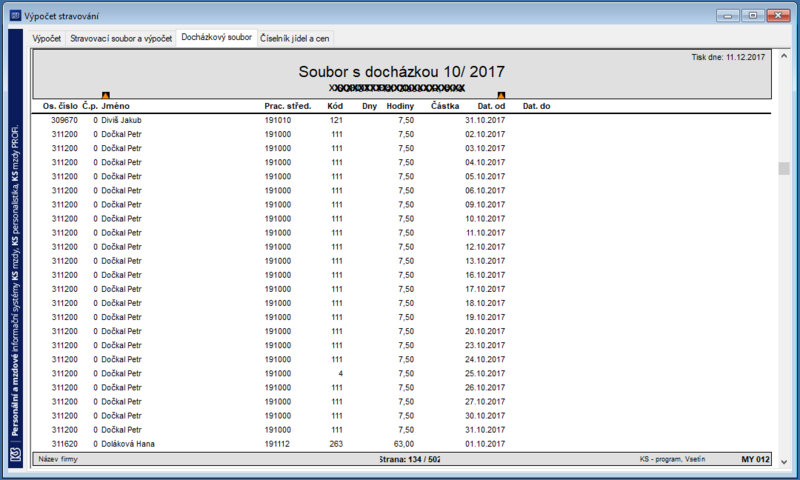Click the Jméno column header
Screen dimensions: 800x480
point(115,106)
